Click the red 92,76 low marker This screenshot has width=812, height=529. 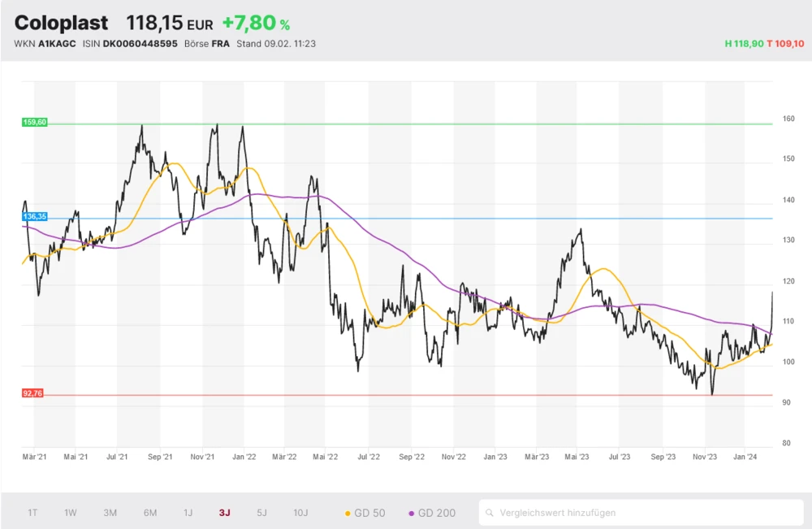tap(32, 393)
